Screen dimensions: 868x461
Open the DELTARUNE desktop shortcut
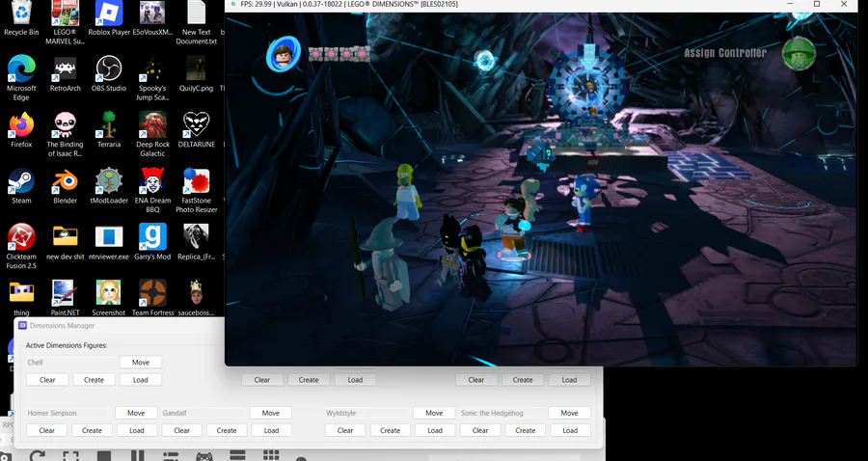pos(196,130)
